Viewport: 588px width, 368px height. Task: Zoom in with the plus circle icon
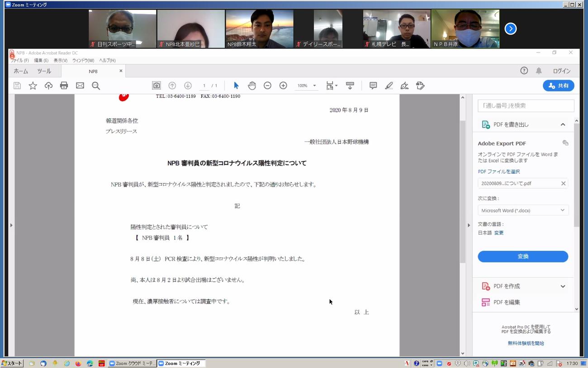coord(283,86)
